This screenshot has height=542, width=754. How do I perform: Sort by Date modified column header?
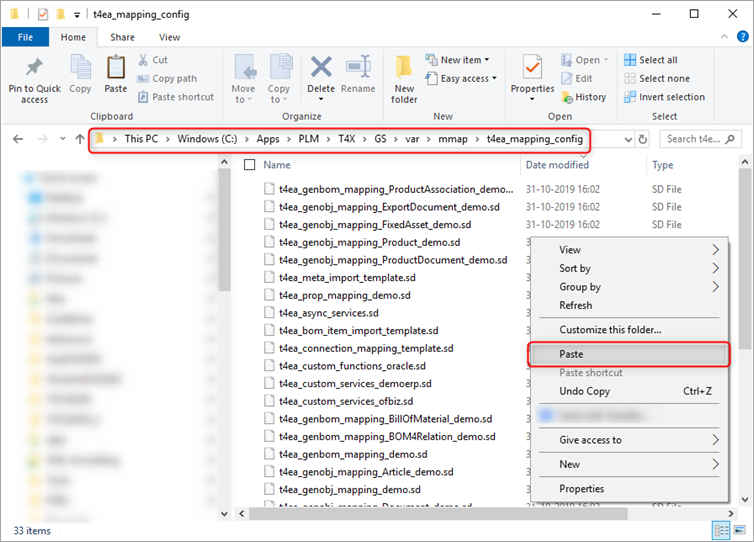coord(557,165)
